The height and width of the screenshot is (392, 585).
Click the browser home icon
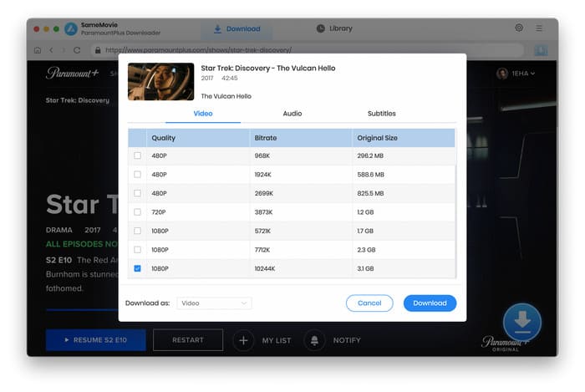pyautogui.click(x=38, y=50)
